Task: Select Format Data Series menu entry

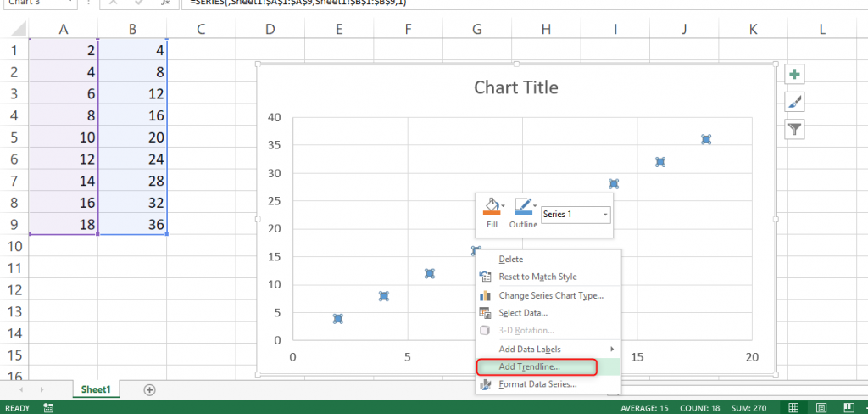Action: (x=537, y=384)
